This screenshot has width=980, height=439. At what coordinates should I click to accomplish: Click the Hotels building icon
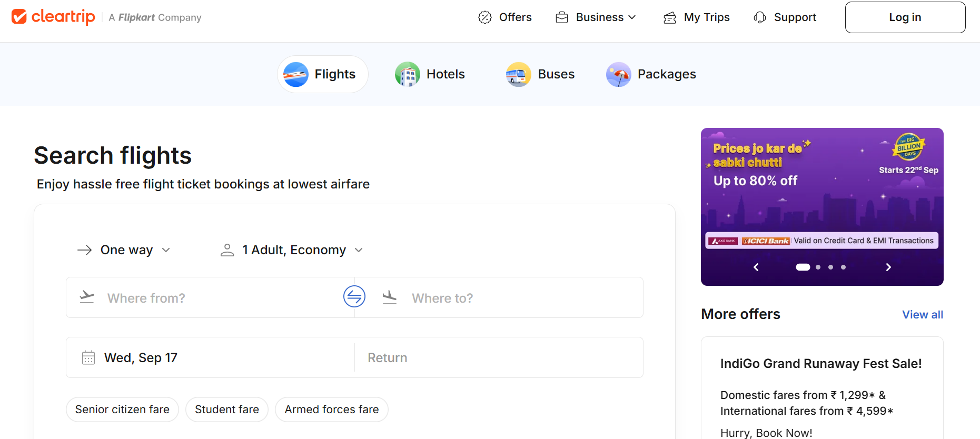point(407,74)
